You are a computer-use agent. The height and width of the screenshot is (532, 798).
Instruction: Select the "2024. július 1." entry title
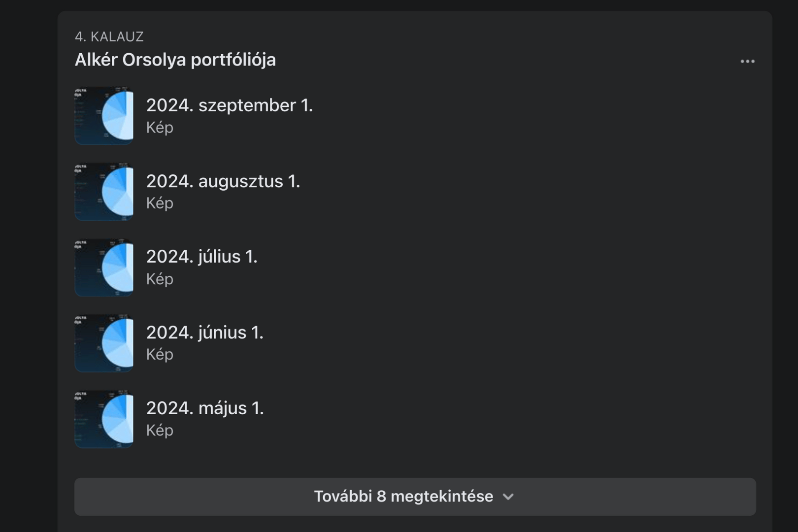pyautogui.click(x=201, y=257)
